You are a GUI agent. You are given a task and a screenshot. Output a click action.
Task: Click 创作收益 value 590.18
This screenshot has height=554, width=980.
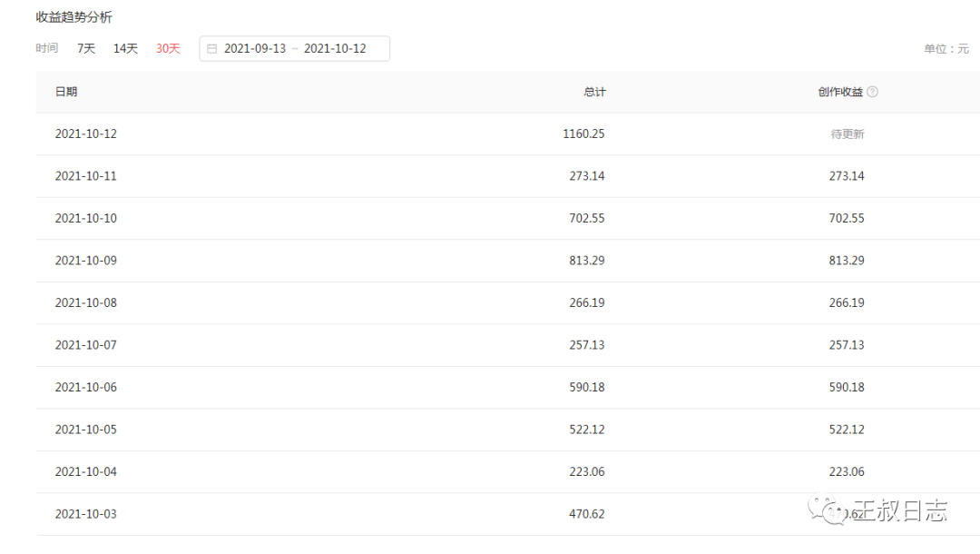pyautogui.click(x=847, y=387)
